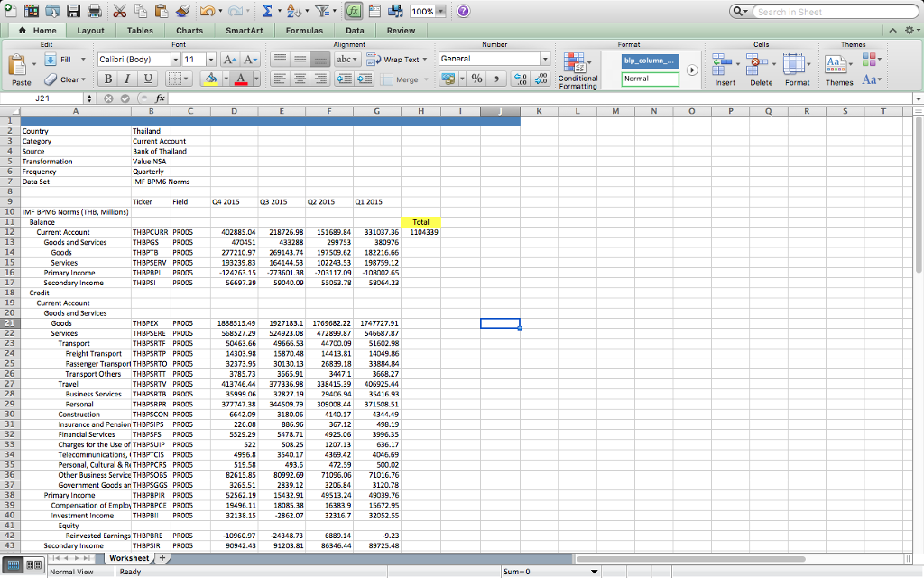Switch to the Formulas ribbon tab
Image resolution: width=924 pixels, height=578 pixels.
pos(304,30)
